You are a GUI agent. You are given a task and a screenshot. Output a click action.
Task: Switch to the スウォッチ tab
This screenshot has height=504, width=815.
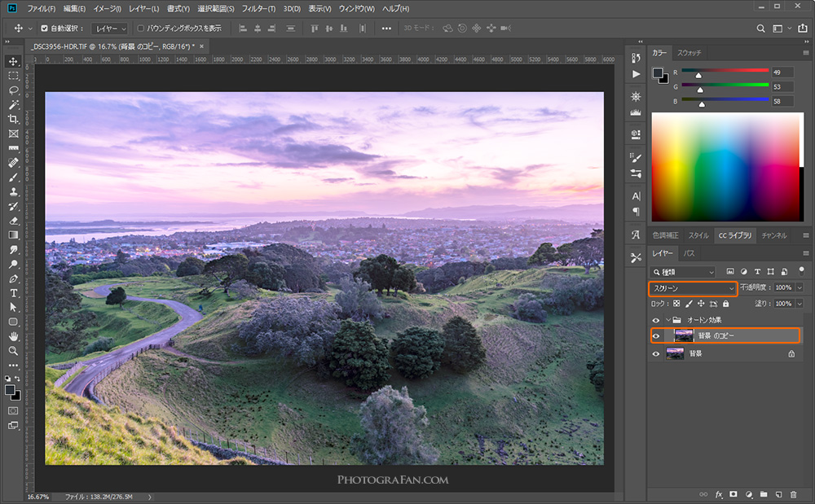pos(689,53)
